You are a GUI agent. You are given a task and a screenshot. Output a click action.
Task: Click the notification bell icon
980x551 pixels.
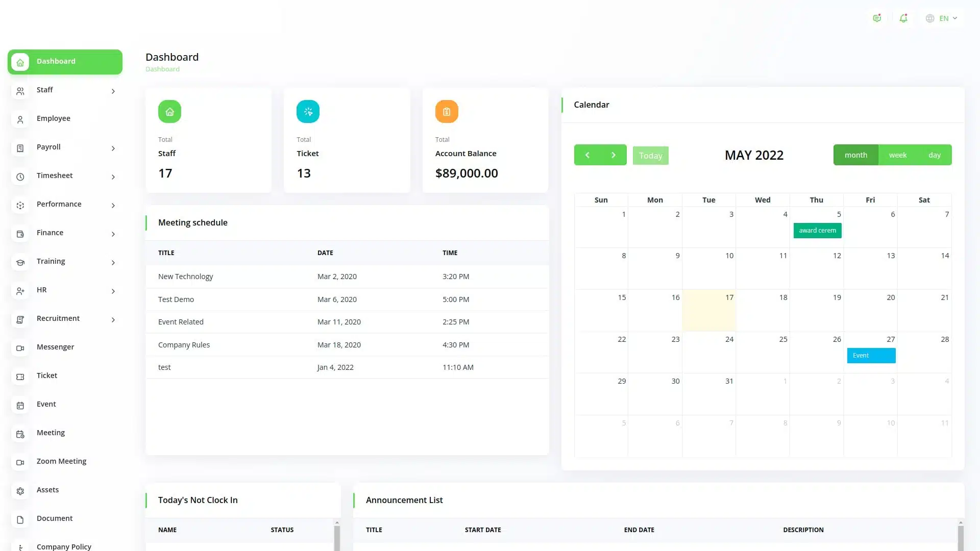pyautogui.click(x=903, y=18)
